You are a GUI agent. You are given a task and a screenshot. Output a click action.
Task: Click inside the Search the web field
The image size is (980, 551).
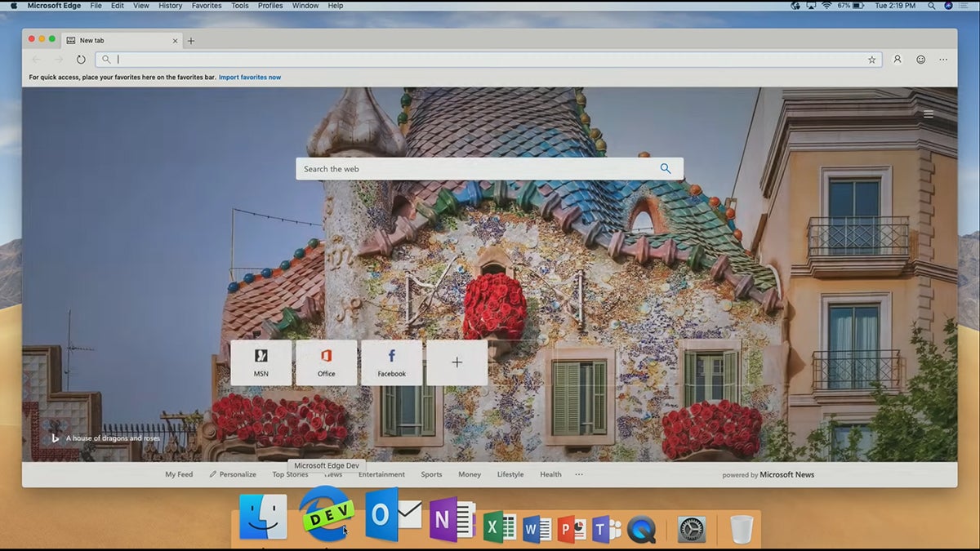449,168
